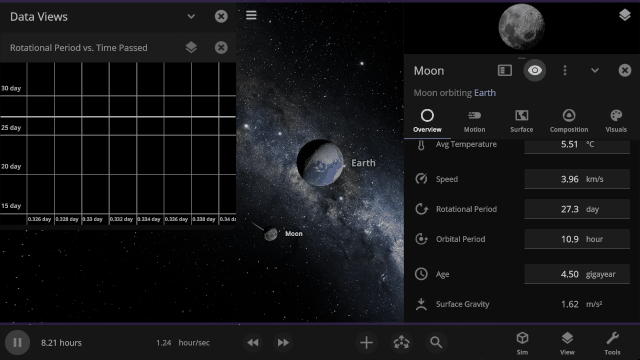
Task: Select the Moon object in the simulation
Action: pos(270,234)
